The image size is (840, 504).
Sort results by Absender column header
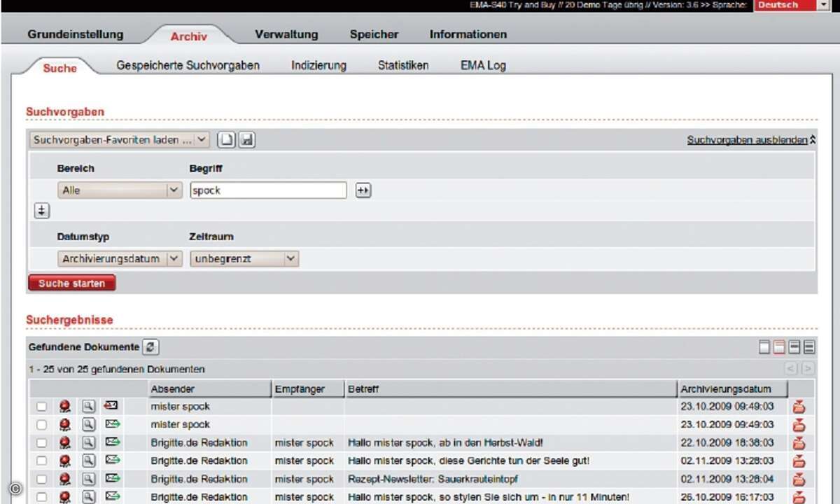click(210, 388)
